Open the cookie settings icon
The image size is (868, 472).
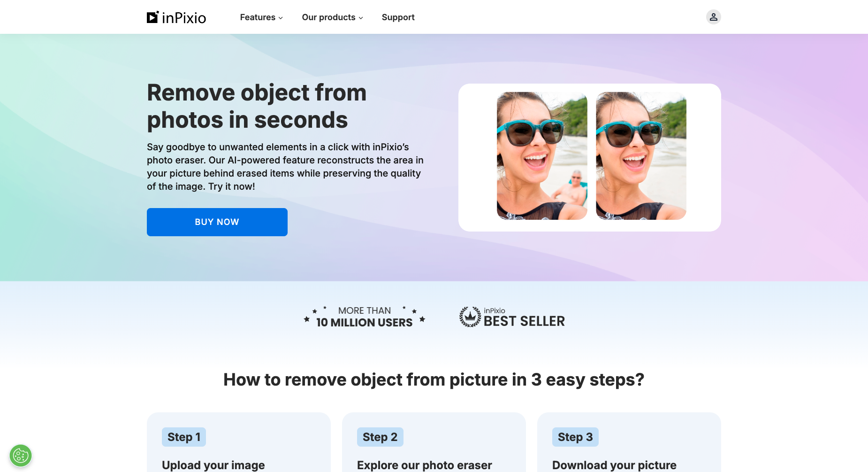(21, 456)
